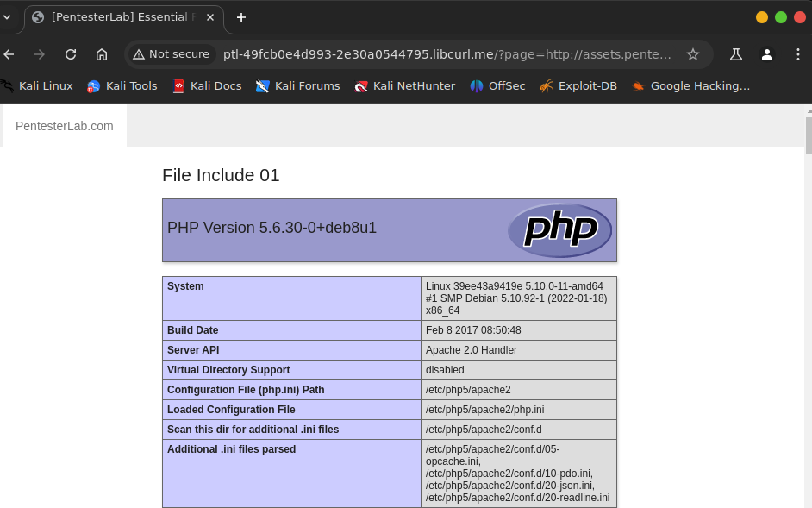Click the Server API row label
The width and height of the screenshot is (812, 508).
coord(193,350)
